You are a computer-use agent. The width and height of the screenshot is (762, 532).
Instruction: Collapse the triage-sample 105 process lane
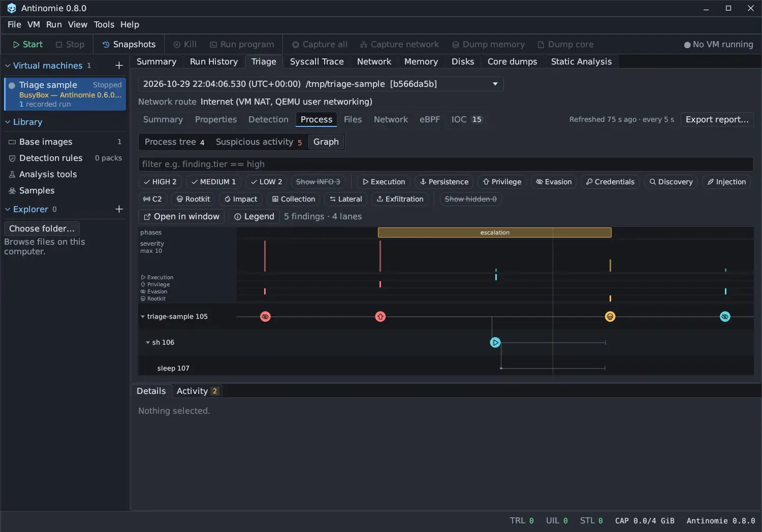[143, 317]
